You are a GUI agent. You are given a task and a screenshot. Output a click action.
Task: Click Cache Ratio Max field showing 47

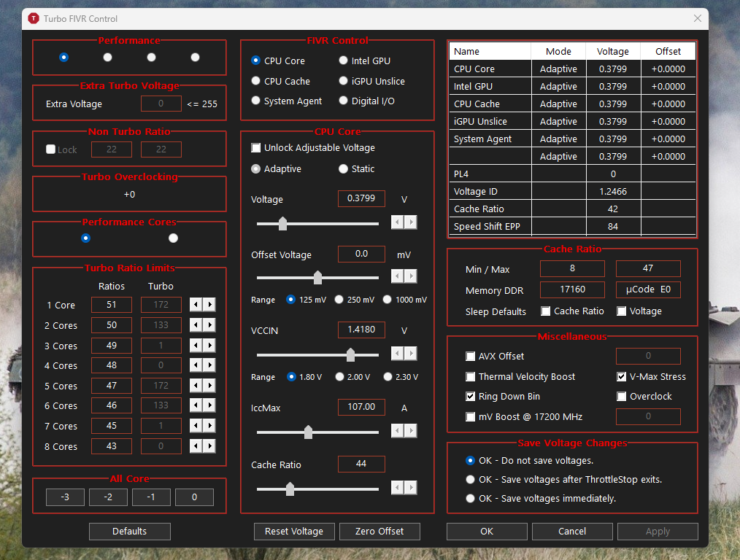(648, 268)
